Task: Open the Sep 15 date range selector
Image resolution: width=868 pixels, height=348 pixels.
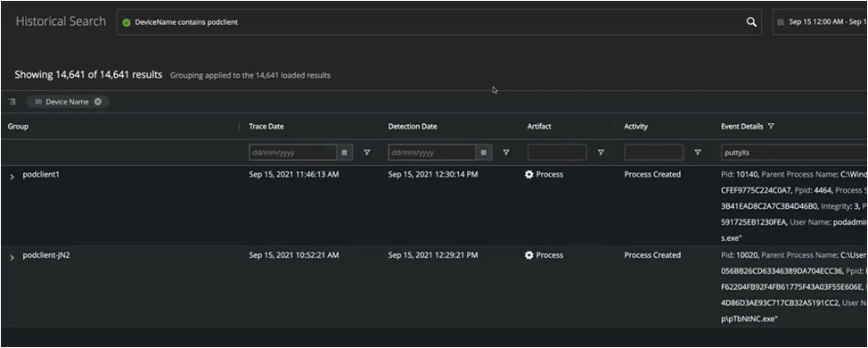Action: pyautogui.click(x=820, y=22)
